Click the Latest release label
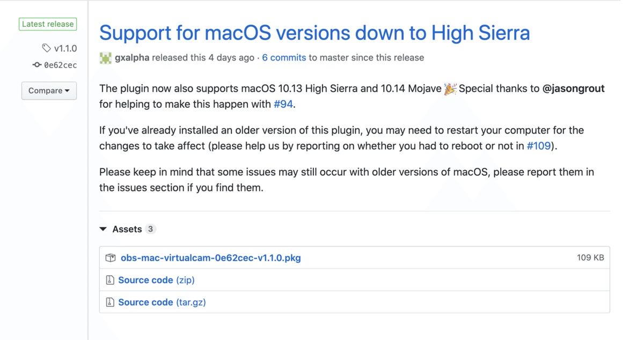Image resolution: width=644 pixels, height=340 pixels. pos(48,24)
